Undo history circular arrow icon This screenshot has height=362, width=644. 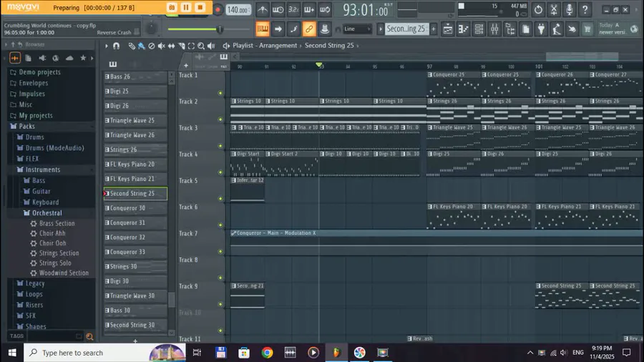(538, 9)
